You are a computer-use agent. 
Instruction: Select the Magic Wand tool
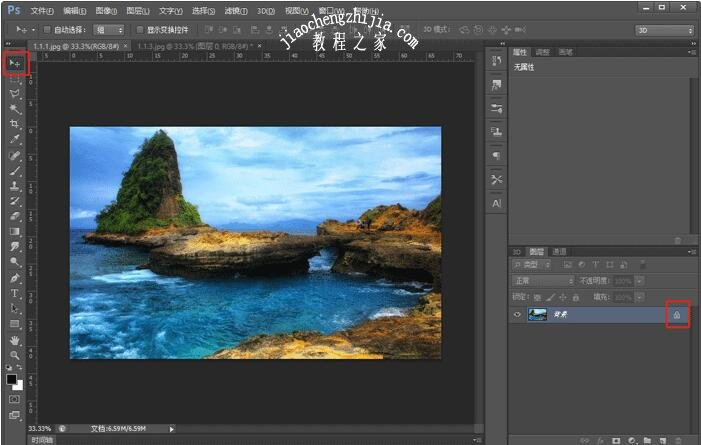pos(15,108)
